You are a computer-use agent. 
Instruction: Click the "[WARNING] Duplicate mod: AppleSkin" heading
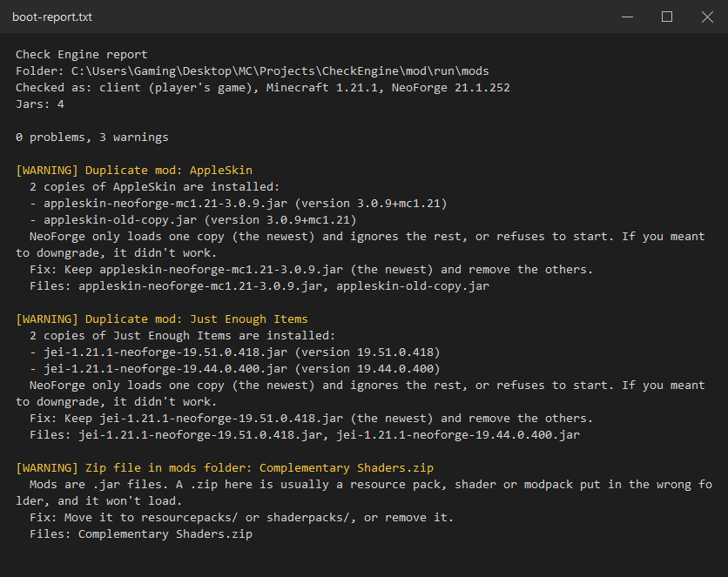click(134, 171)
